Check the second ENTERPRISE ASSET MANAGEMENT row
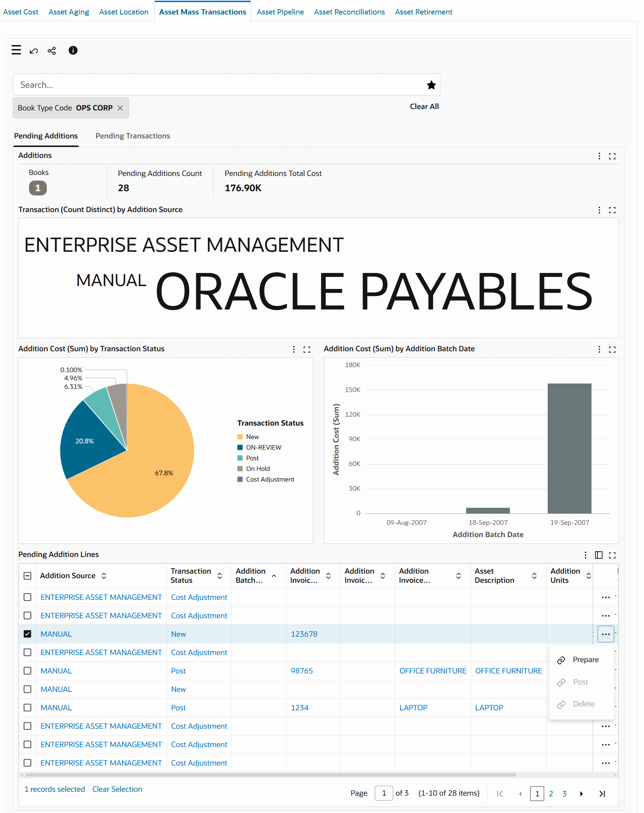The width and height of the screenshot is (644, 813). [28, 616]
